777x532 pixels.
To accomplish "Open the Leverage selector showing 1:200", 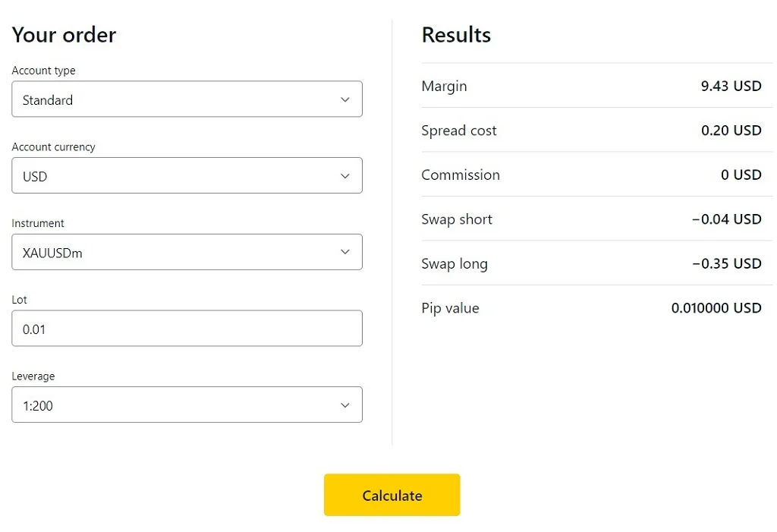I will click(187, 405).
